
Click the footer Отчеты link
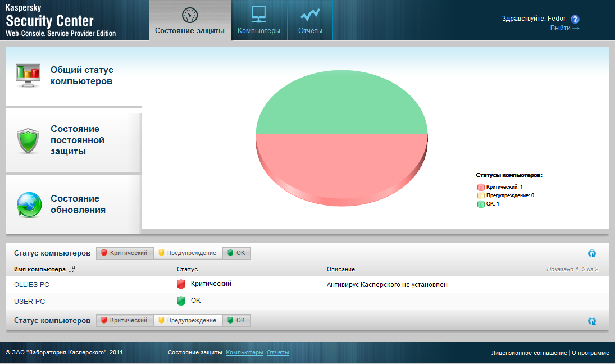tap(277, 353)
